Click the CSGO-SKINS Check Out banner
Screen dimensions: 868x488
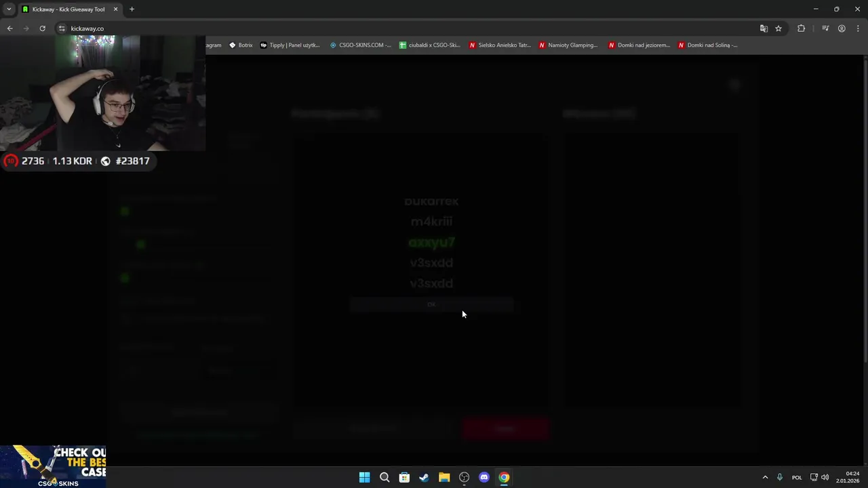click(53, 466)
